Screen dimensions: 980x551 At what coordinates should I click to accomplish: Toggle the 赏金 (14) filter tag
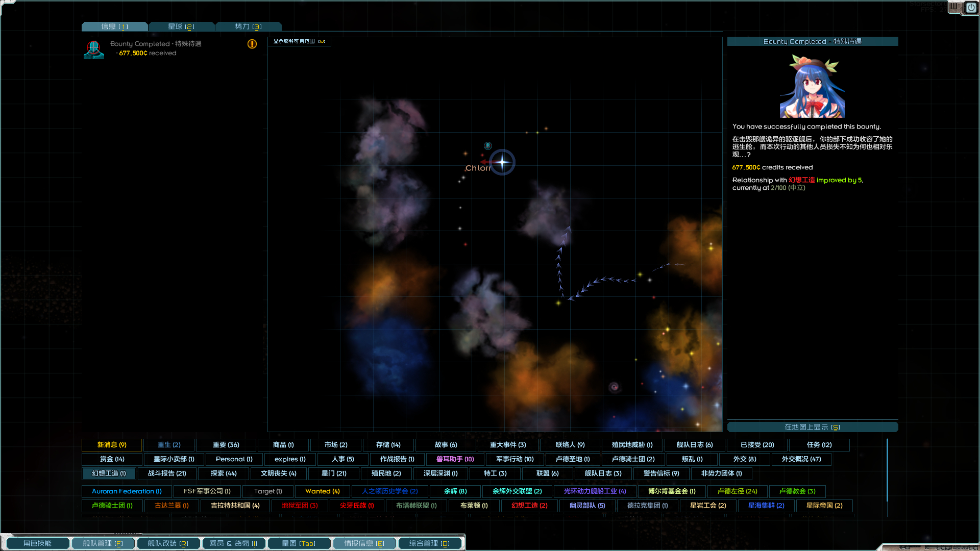(x=112, y=459)
